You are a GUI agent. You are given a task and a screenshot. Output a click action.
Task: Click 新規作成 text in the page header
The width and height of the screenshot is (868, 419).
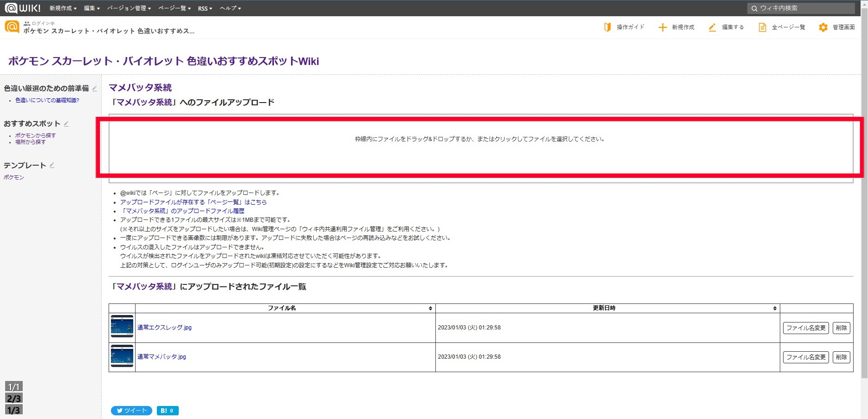tap(683, 27)
